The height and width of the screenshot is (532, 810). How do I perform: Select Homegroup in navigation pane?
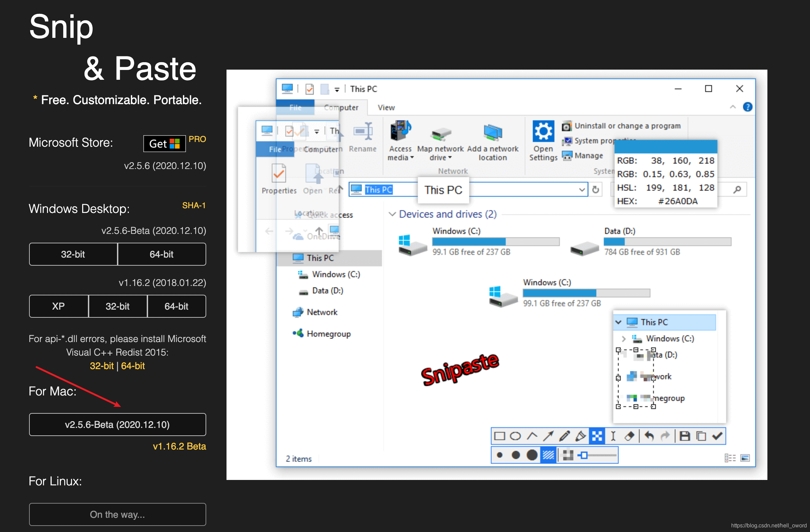click(x=322, y=334)
